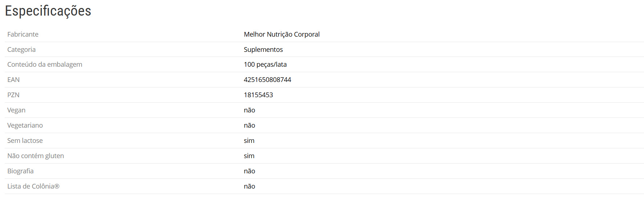This screenshot has height=202, width=644.
Task: Click the Não contém gluten label
Action: tap(36, 156)
